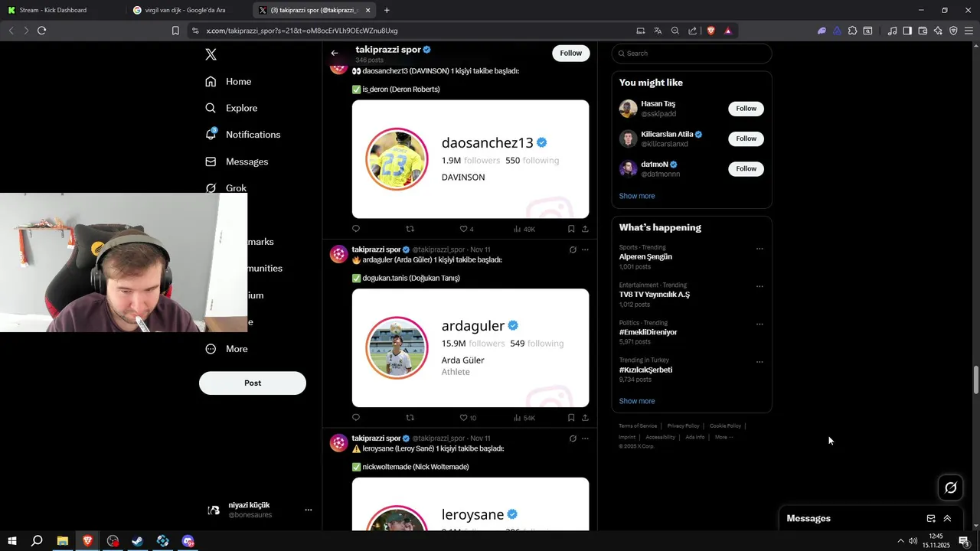The height and width of the screenshot is (551, 980).
Task: Open options for #KızılcıkŞerbeti trend
Action: (759, 361)
